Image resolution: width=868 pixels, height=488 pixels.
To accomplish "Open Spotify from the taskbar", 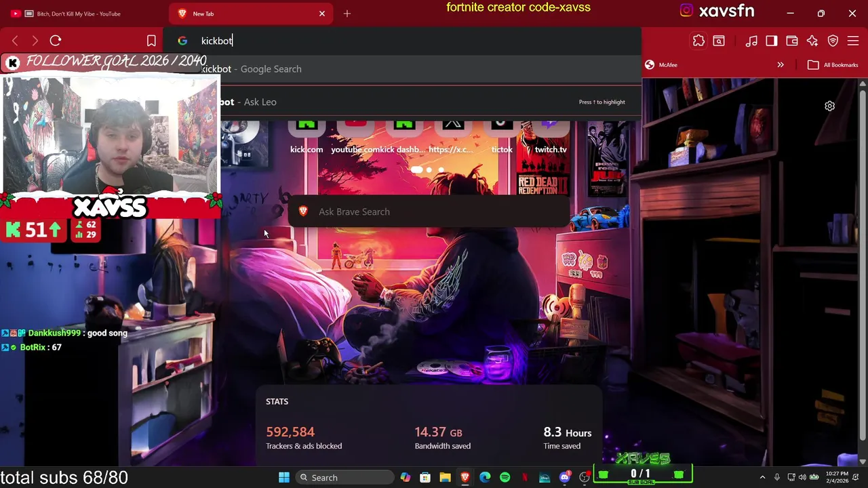I will (x=505, y=478).
